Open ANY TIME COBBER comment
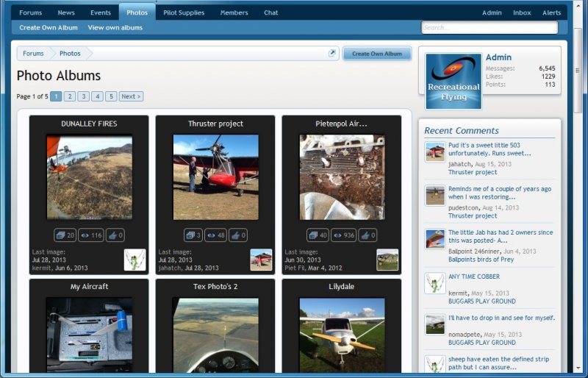This screenshot has height=378, width=588. [474, 277]
